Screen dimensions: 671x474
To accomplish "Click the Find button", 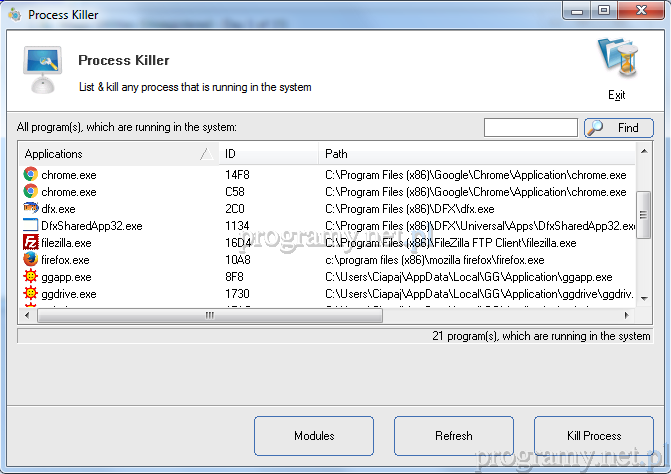I will pyautogui.click(x=619, y=128).
